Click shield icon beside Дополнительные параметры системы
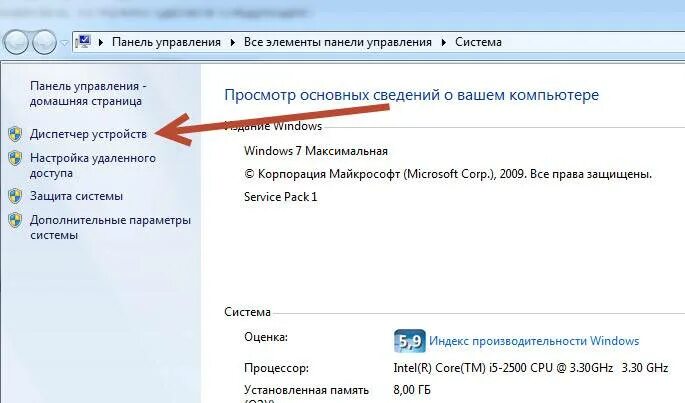This screenshot has height=403, width=685. 15,220
